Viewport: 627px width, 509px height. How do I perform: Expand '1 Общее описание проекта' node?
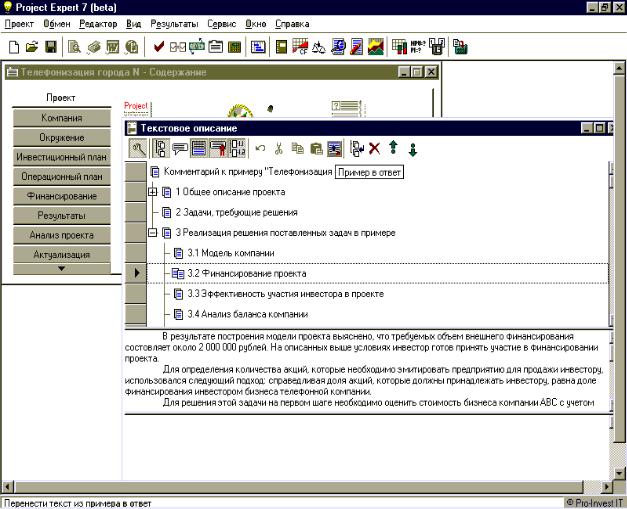153,192
